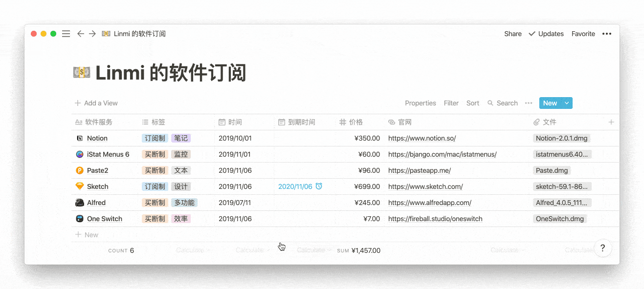Image resolution: width=644 pixels, height=289 pixels.
Task: Open the pasteapp.me link
Action: (420, 170)
